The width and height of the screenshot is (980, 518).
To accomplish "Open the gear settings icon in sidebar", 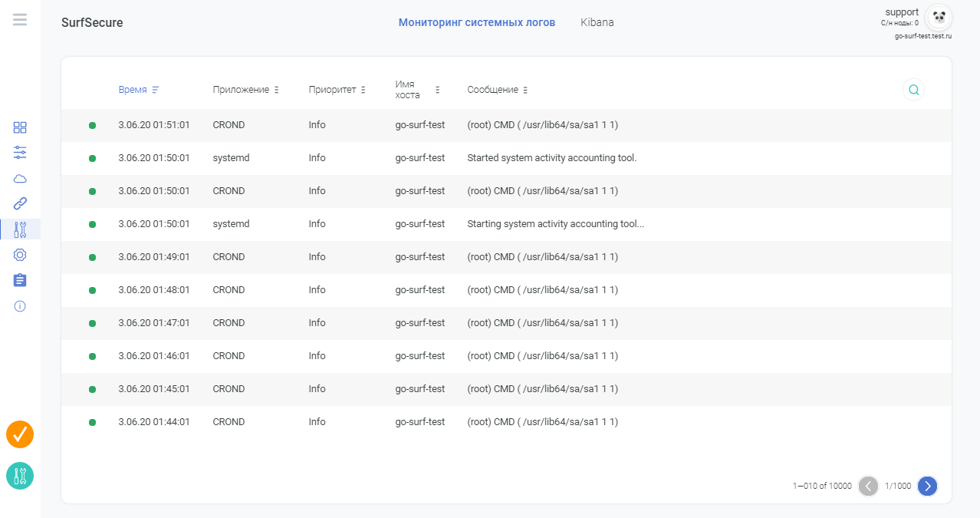I will [x=20, y=255].
